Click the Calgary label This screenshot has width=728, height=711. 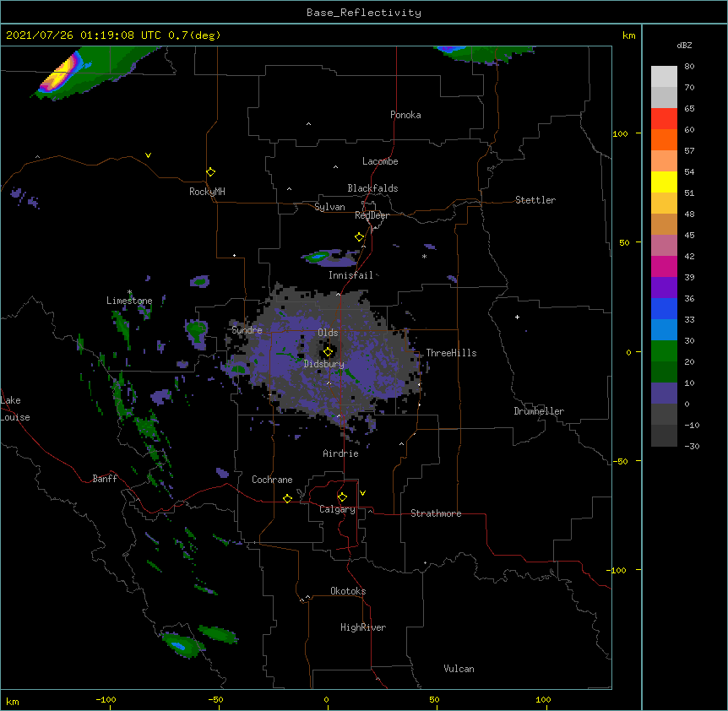337,509
